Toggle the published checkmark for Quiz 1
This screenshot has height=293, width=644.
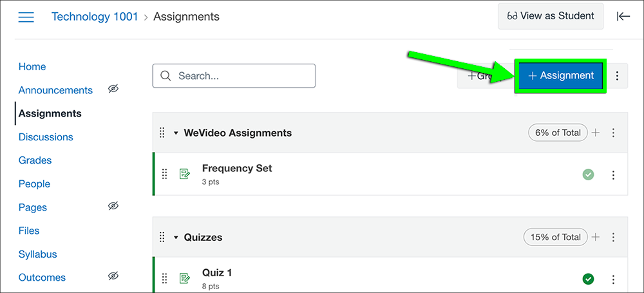[589, 279]
